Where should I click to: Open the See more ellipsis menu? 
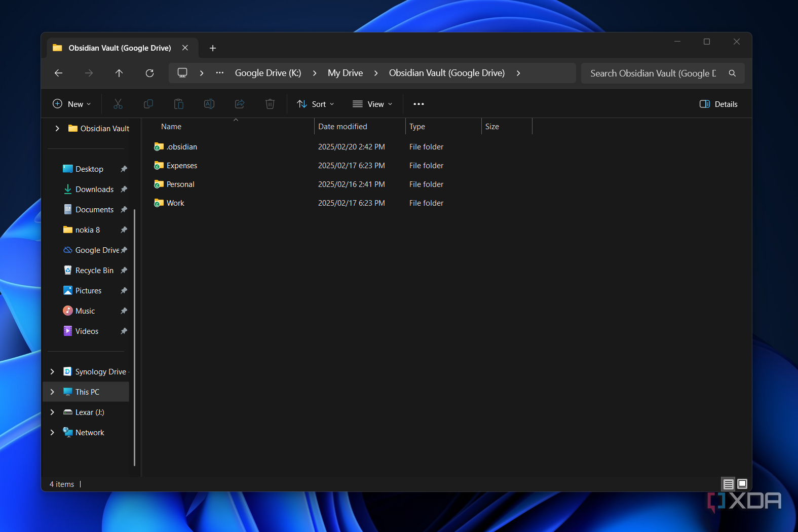(x=419, y=104)
